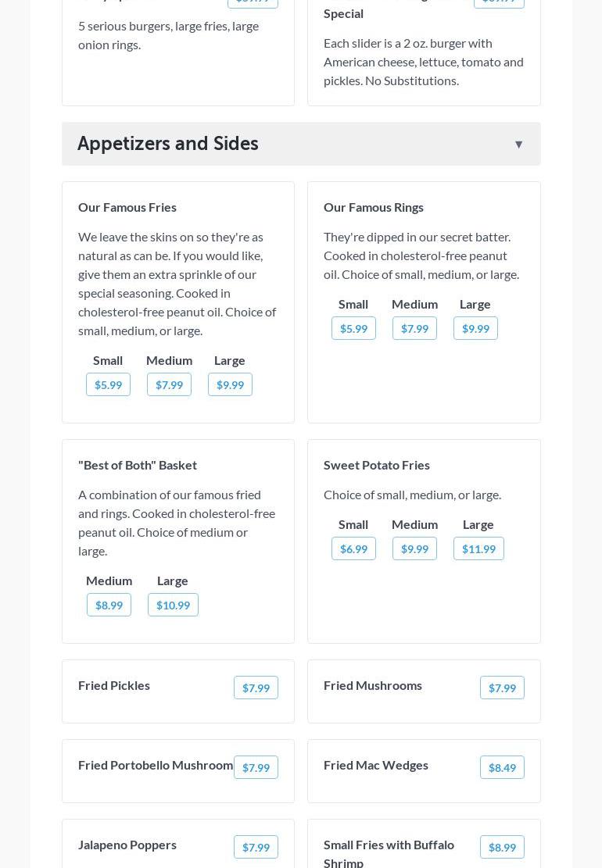Add Jalapeno Poppers for $7.99
Image resolution: width=602 pixels, height=868 pixels.
click(256, 848)
